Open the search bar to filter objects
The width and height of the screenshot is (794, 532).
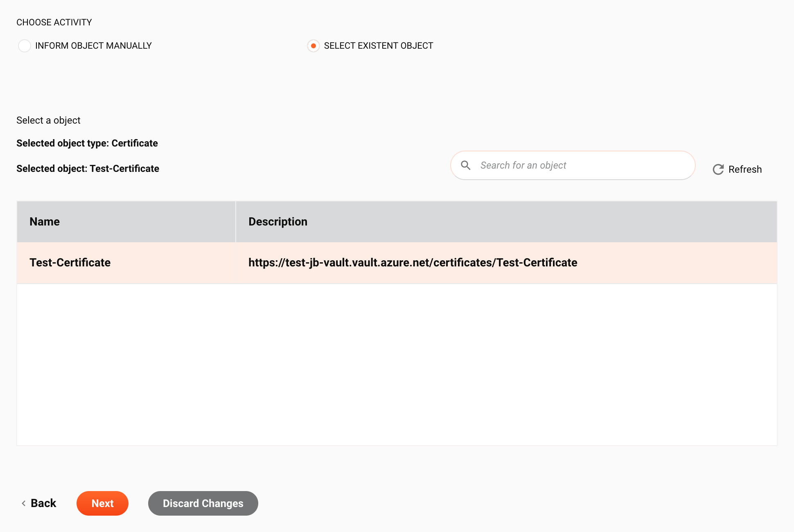573,165
